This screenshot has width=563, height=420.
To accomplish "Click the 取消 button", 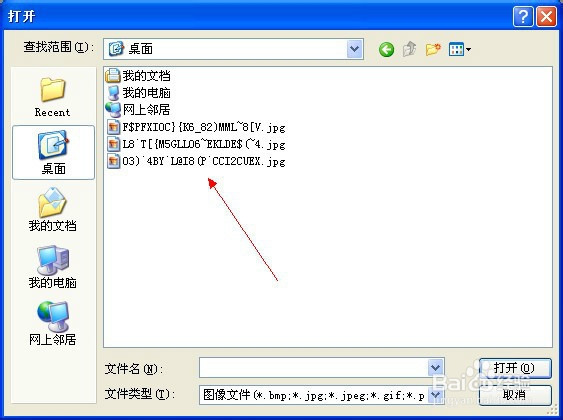I will 515,395.
